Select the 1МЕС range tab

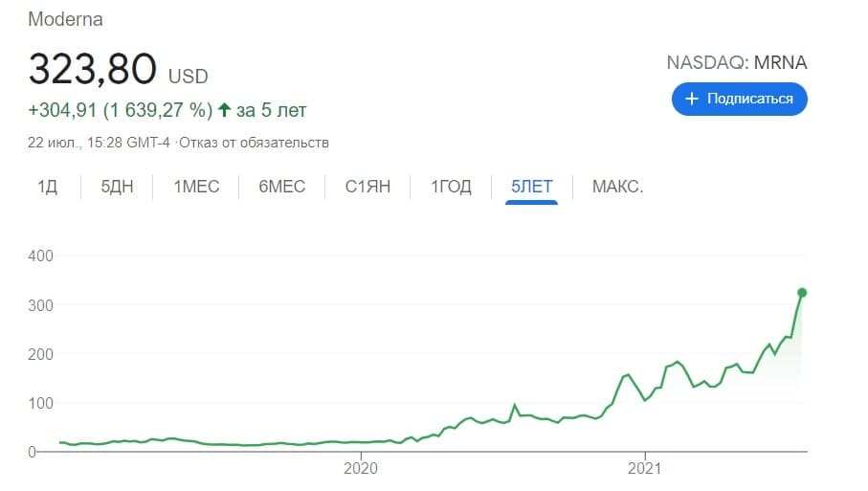pos(196,187)
